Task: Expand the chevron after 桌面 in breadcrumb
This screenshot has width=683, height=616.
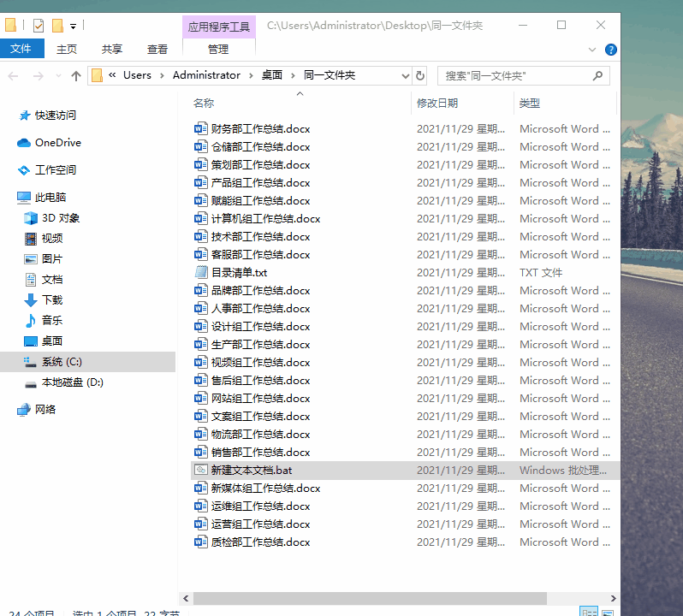Action: pos(293,76)
